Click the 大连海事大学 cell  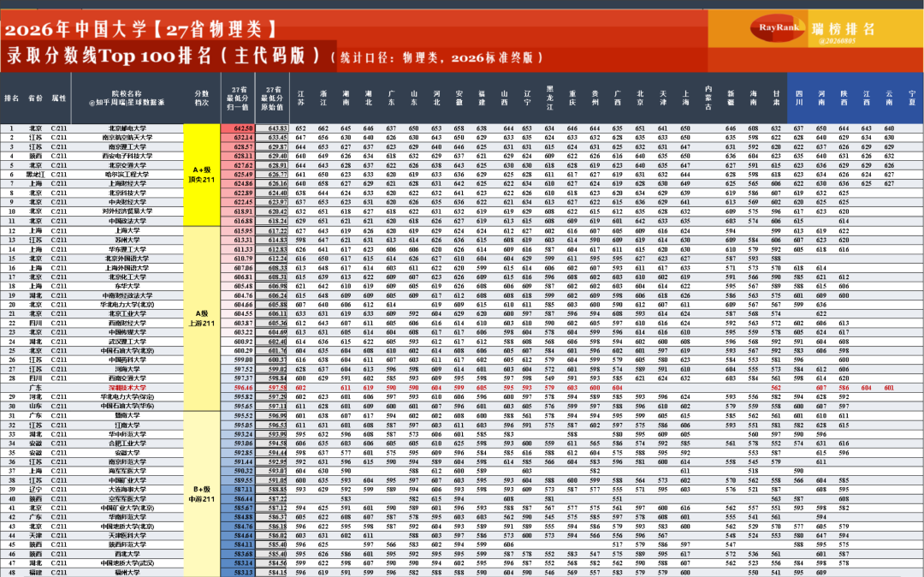[x=127, y=489]
